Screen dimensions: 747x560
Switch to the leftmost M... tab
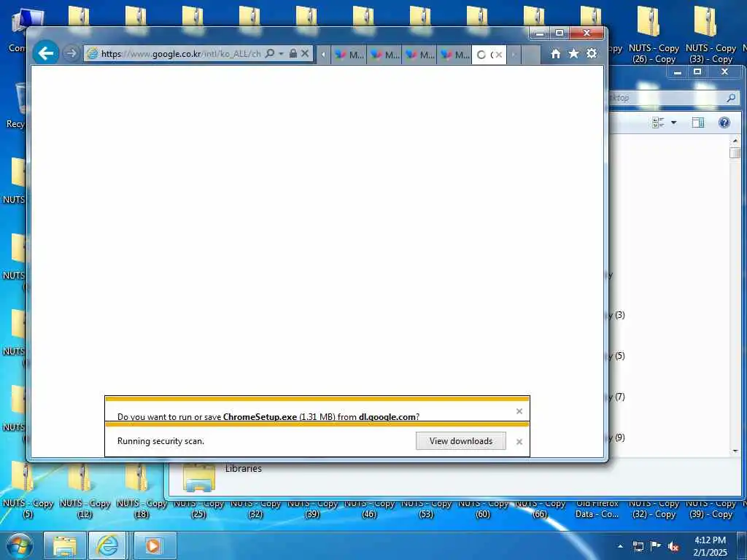(x=349, y=55)
